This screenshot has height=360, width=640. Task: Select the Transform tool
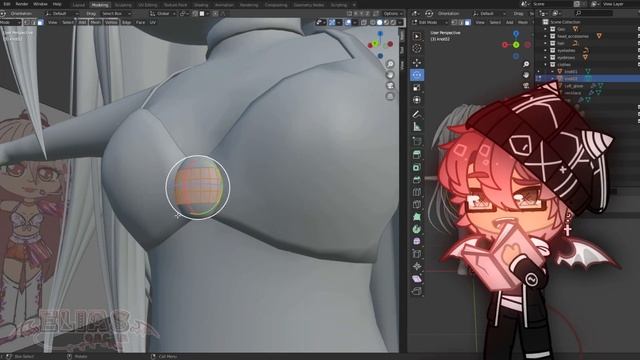point(417,100)
